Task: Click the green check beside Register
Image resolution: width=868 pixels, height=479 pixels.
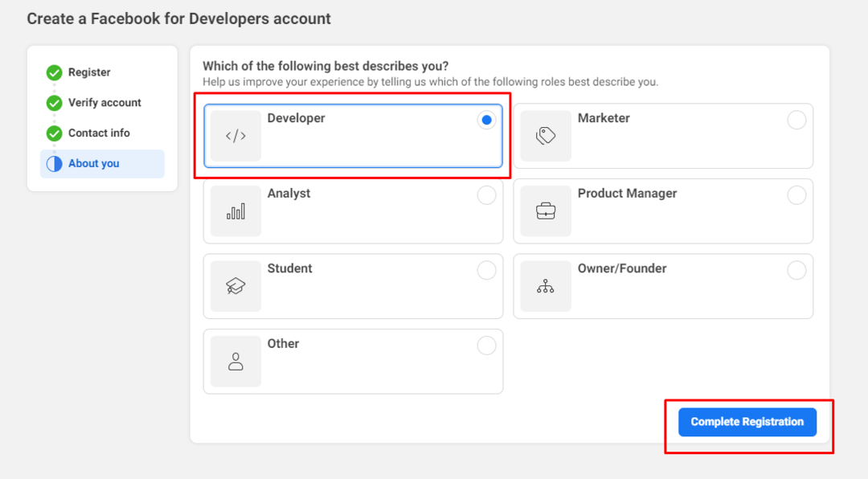Action: (x=54, y=72)
